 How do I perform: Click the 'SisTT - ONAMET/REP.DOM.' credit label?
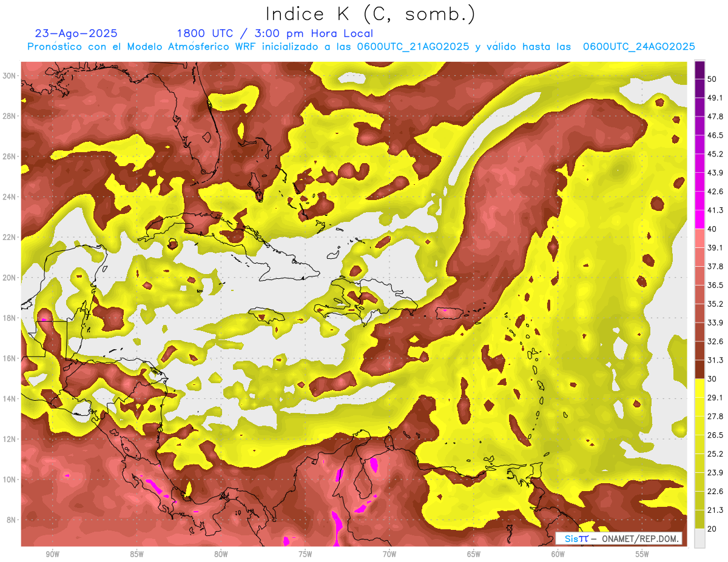(x=619, y=538)
